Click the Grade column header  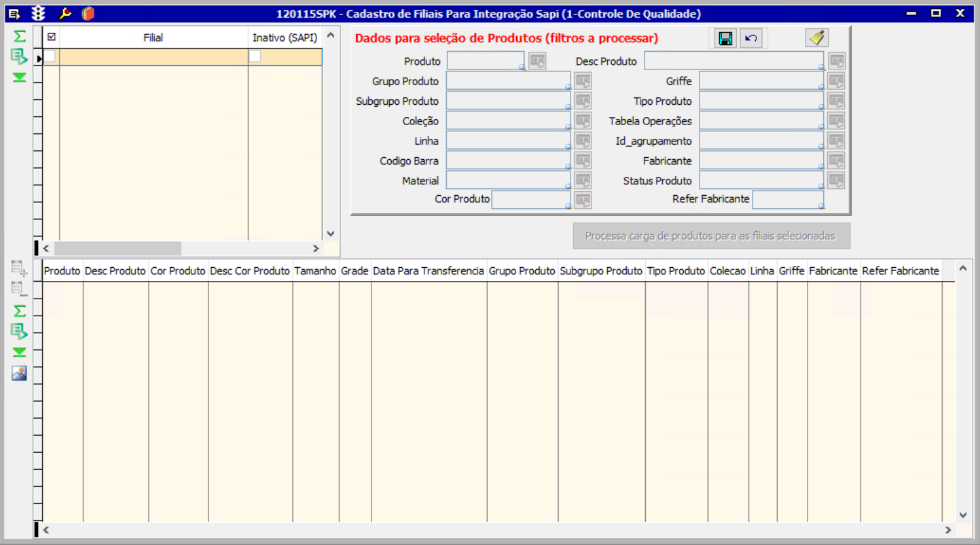coord(354,270)
